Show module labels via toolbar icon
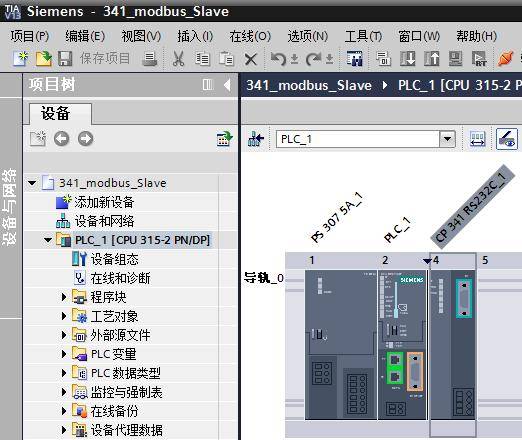522x440 pixels. click(477, 139)
